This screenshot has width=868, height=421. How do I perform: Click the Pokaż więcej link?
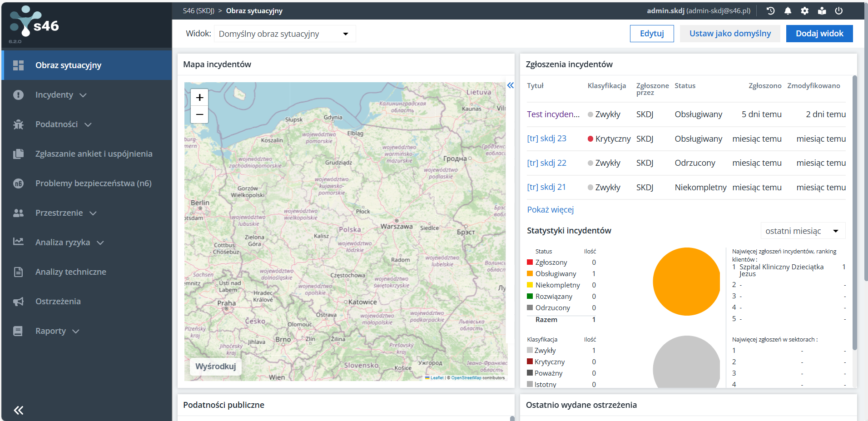tap(550, 210)
